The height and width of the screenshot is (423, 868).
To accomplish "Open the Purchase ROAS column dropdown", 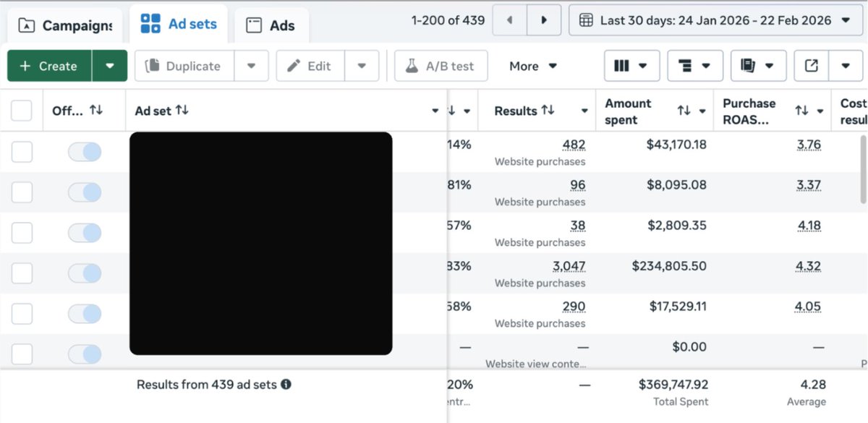I will 820,111.
